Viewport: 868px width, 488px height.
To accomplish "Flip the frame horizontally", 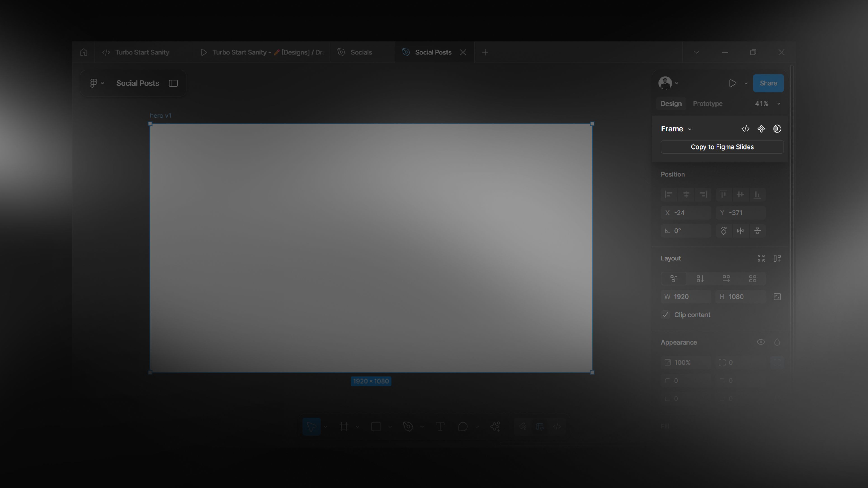I will click(740, 231).
